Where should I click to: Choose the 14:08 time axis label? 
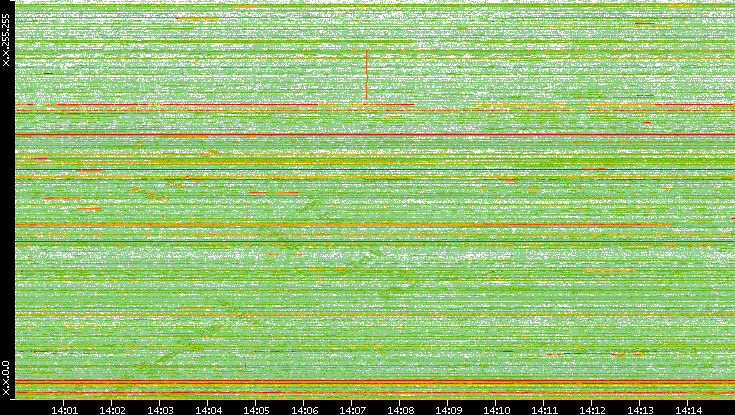tap(400, 411)
